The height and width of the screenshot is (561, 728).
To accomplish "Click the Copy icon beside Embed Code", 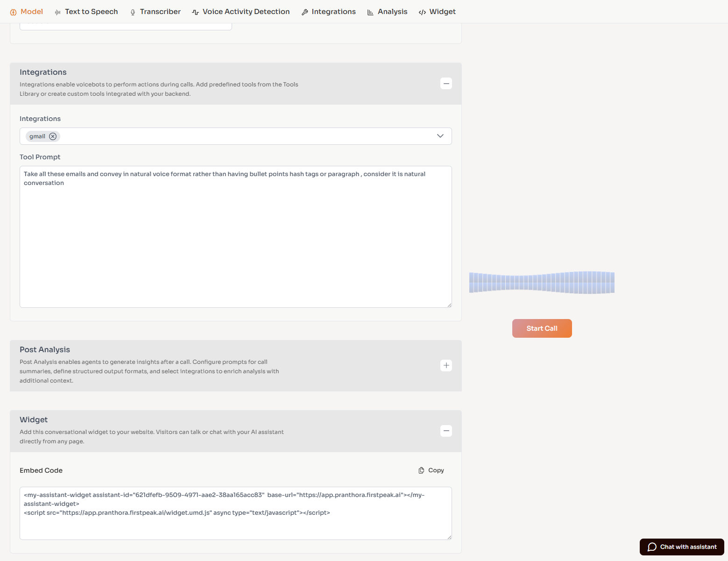I will point(421,470).
